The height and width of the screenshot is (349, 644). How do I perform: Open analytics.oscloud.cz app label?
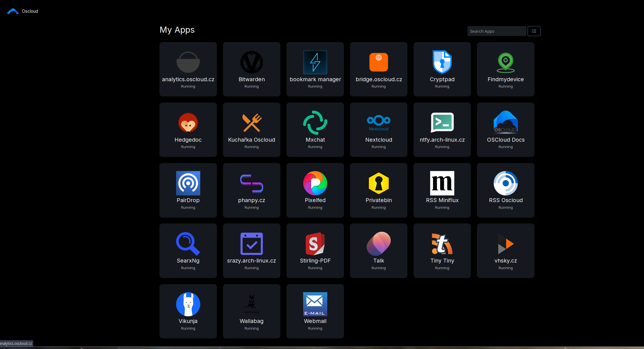pyautogui.click(x=188, y=79)
